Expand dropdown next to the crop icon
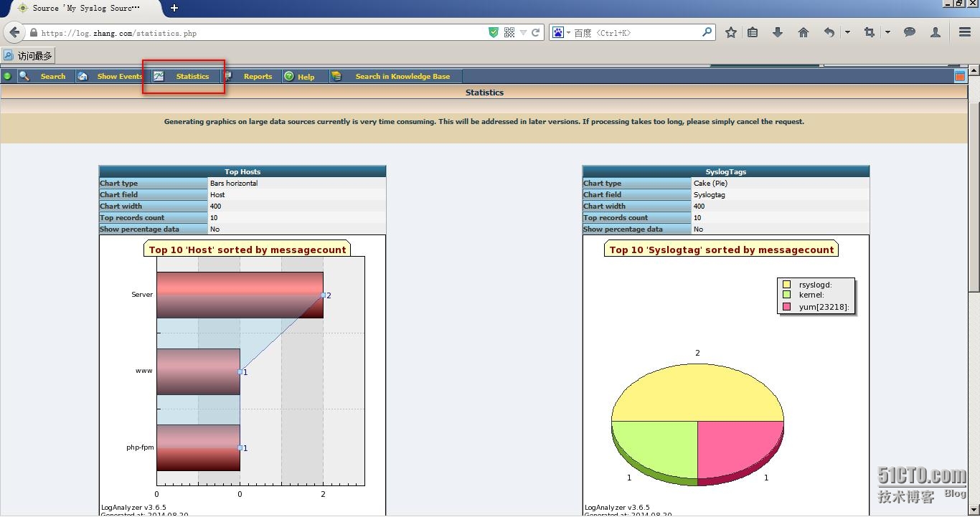The width and height of the screenshot is (980, 517). click(x=887, y=32)
